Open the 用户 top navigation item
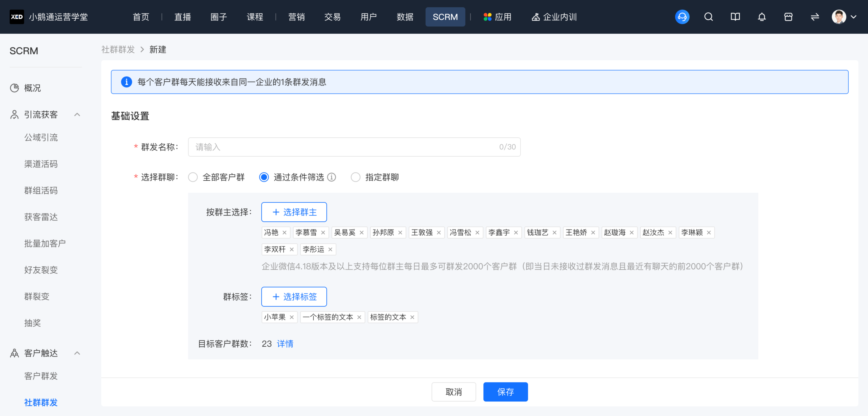 (x=369, y=17)
